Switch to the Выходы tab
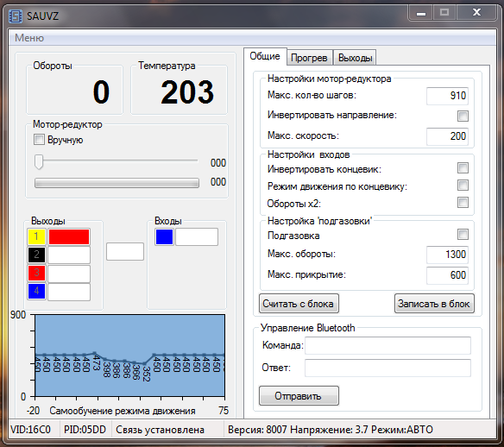504x447 pixels. click(x=356, y=58)
